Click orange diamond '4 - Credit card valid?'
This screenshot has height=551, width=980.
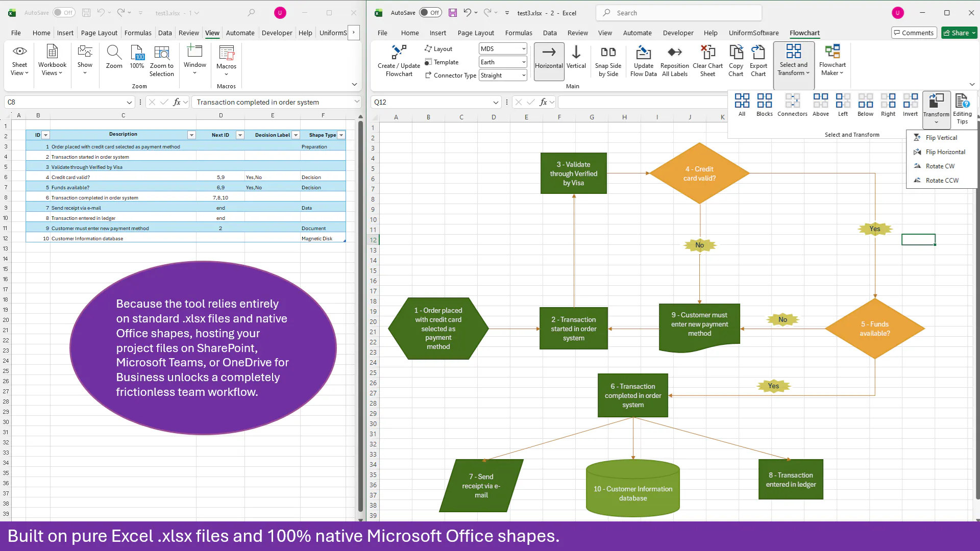(x=699, y=173)
